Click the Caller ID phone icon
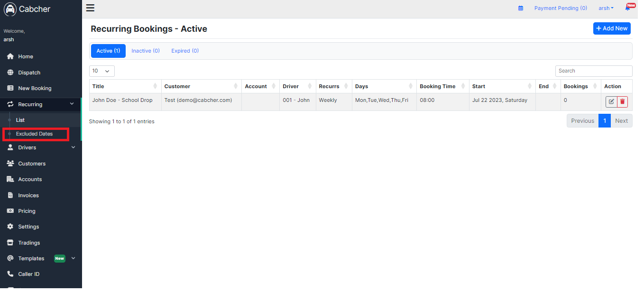The width and height of the screenshot is (644, 292). click(10, 274)
